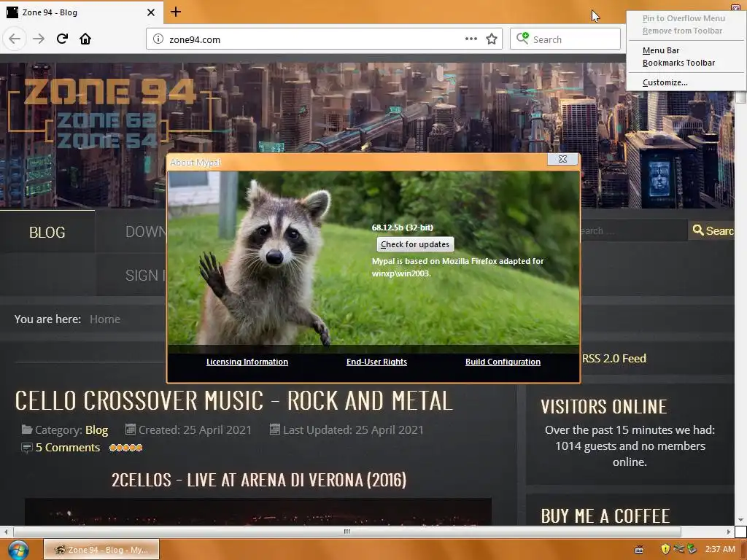747x560 pixels.
Task: Click the search magnifier icon in search box
Action: (522, 38)
